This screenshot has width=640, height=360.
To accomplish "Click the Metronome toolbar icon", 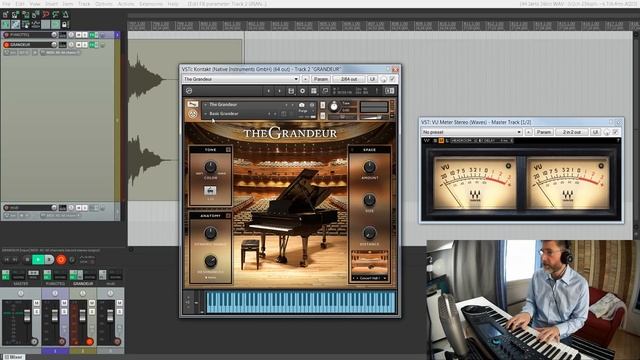I will (65, 15).
